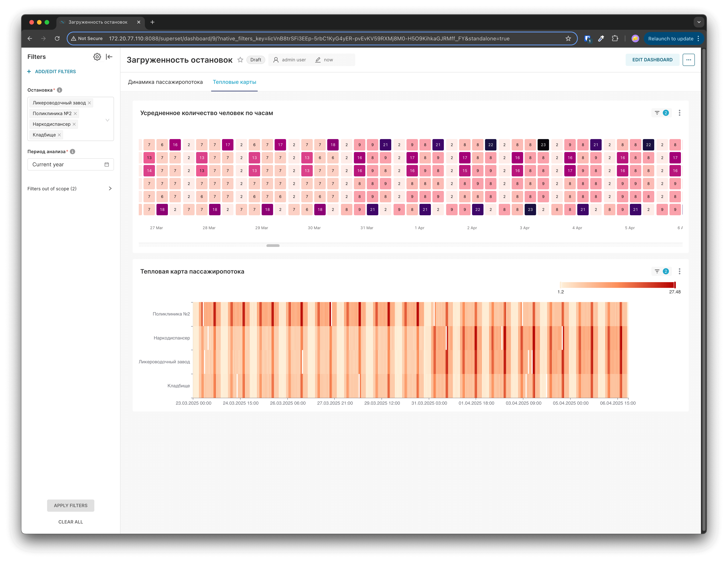Viewport: 728px width, 562px height.
Task: Collapse the Filters sidebar panel
Action: click(109, 57)
